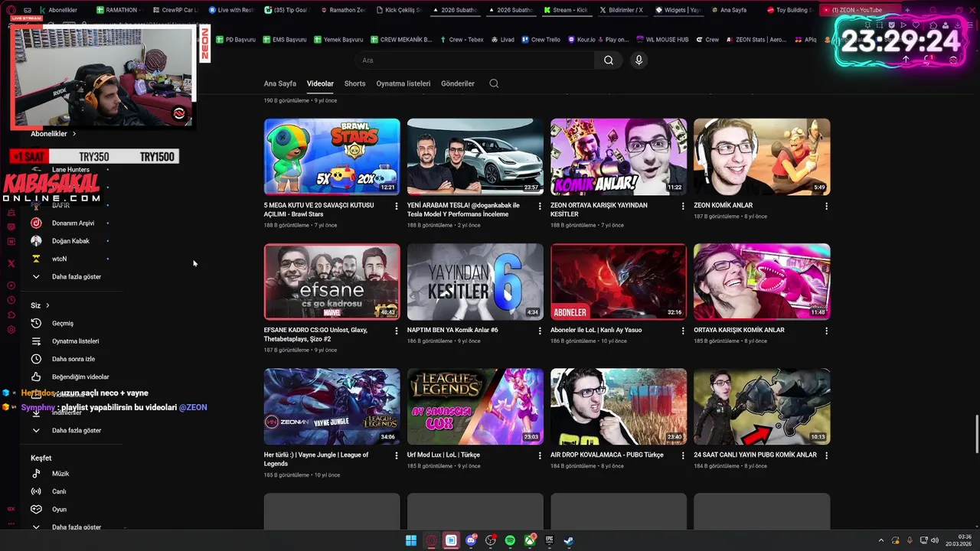980x551 pixels.
Task: Open Brawl Stars MEGA KUTU video thumbnail
Action: pyautogui.click(x=332, y=156)
